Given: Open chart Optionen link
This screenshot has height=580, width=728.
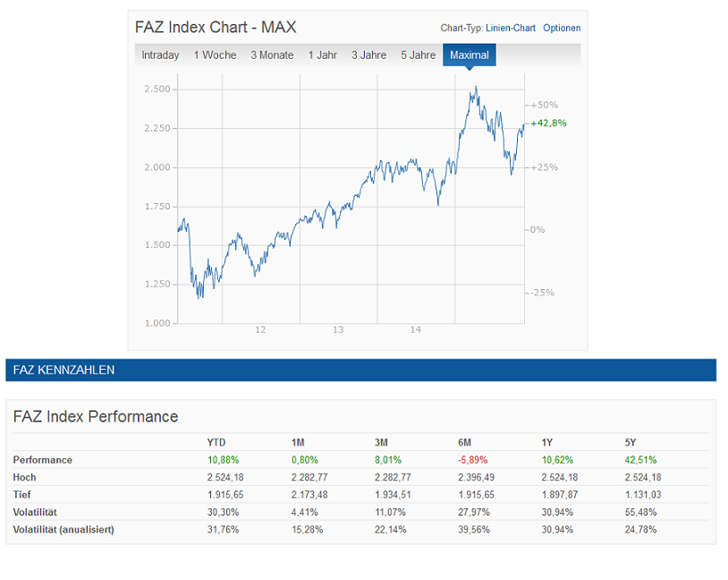Looking at the screenshot, I should [562, 28].
